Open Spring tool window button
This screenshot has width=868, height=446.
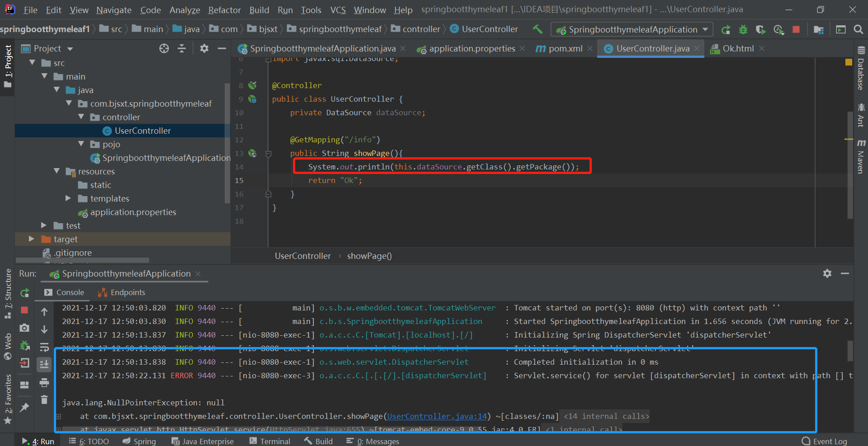pyautogui.click(x=139, y=441)
